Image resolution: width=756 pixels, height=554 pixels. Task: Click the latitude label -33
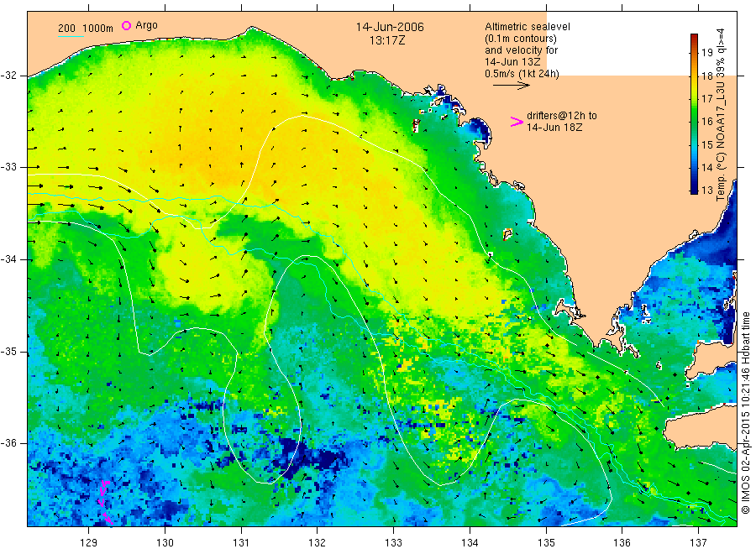(x=9, y=167)
